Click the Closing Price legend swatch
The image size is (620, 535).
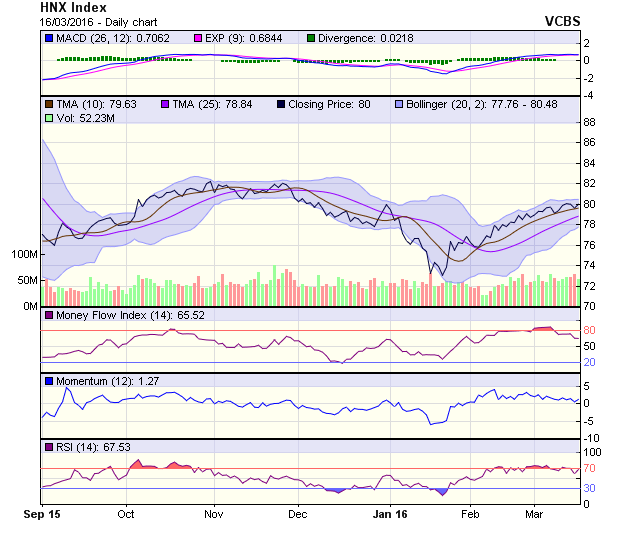[283, 103]
